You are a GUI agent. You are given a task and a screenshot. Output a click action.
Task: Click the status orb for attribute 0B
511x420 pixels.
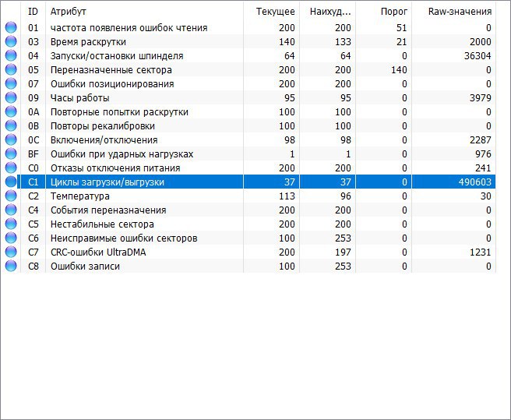coord(11,125)
